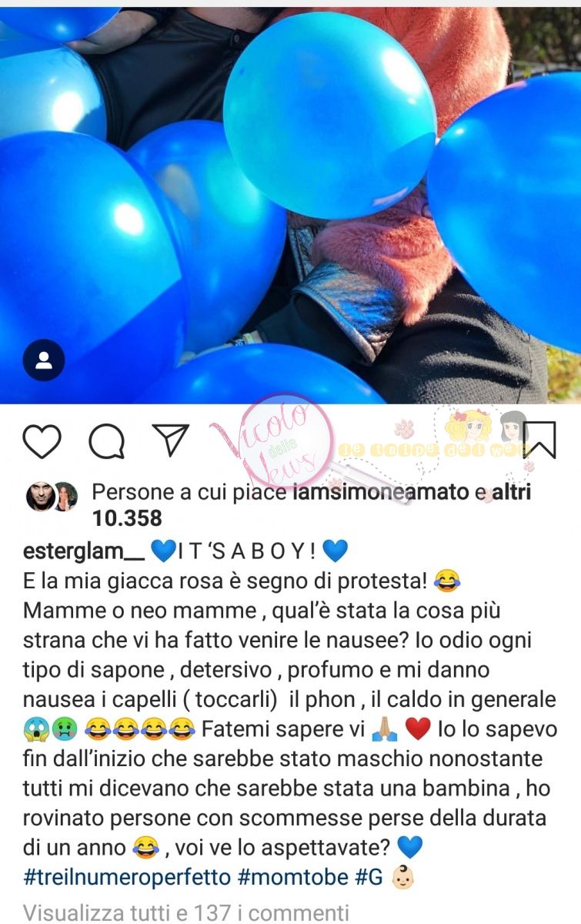Tap the paper plane share icon
This screenshot has height=924, width=581.
click(171, 439)
